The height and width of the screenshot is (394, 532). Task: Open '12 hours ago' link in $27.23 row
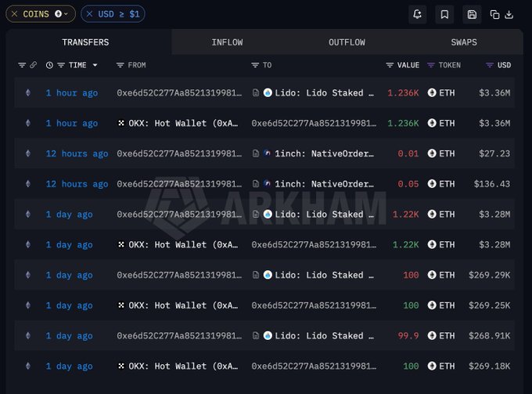pos(77,154)
